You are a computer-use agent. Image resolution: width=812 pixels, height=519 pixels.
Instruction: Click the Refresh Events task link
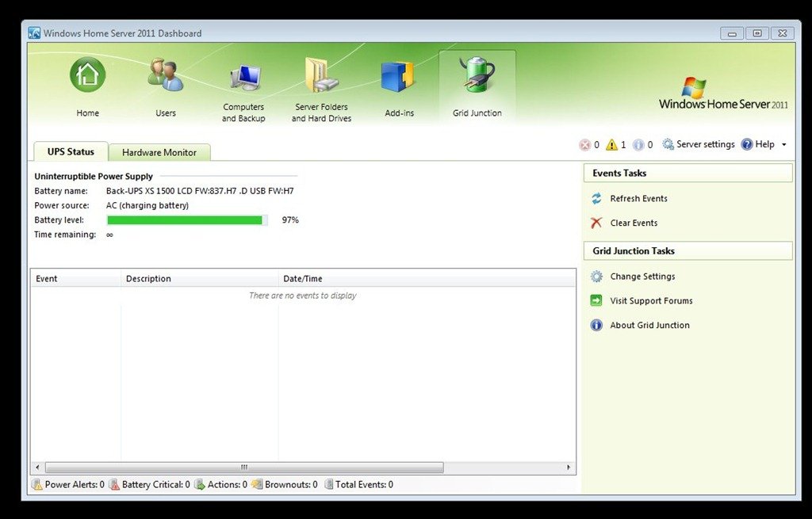(638, 199)
